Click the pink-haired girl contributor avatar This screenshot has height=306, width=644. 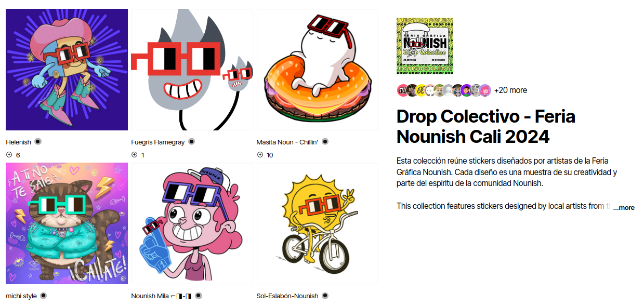click(x=485, y=90)
